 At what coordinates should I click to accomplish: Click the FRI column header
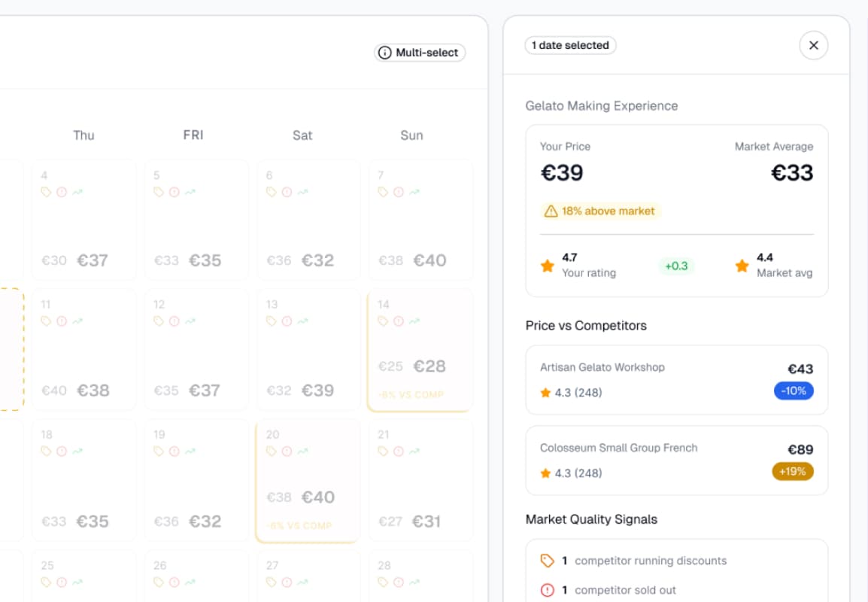pyautogui.click(x=193, y=135)
